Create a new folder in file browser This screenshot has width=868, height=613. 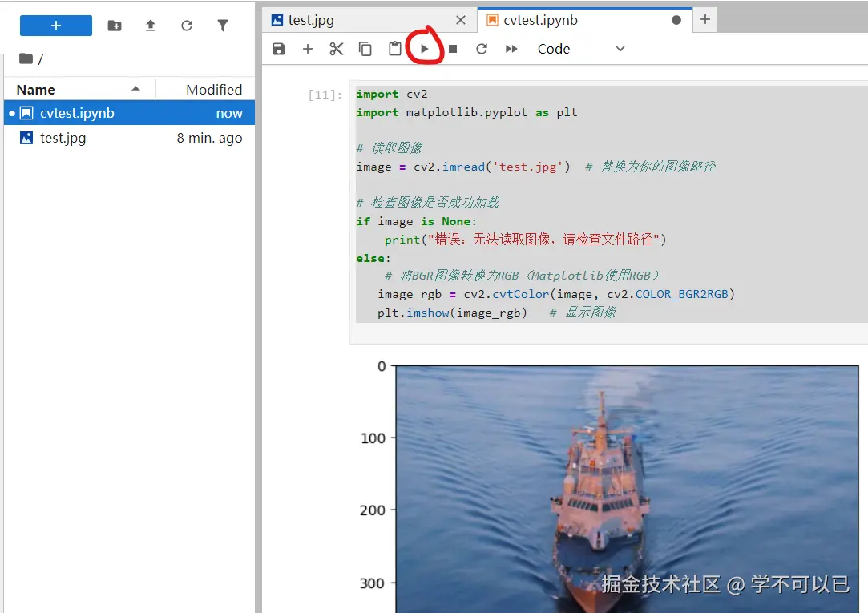tap(115, 26)
